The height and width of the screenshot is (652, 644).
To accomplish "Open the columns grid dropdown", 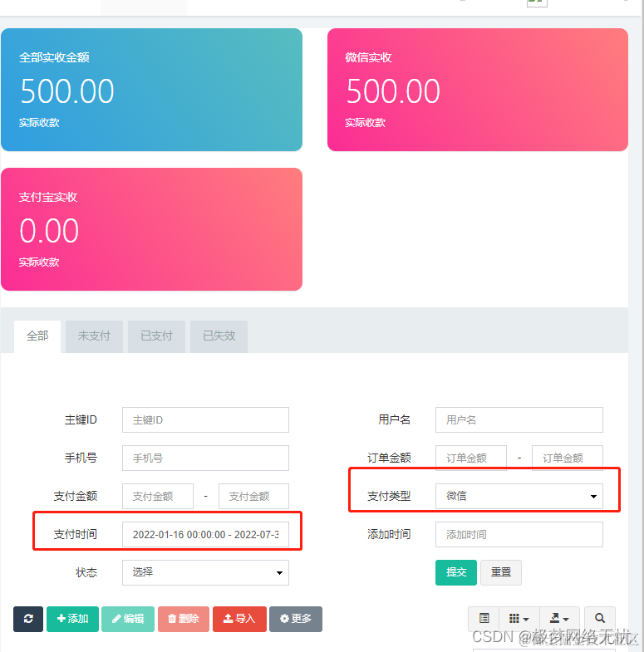I will [x=519, y=618].
